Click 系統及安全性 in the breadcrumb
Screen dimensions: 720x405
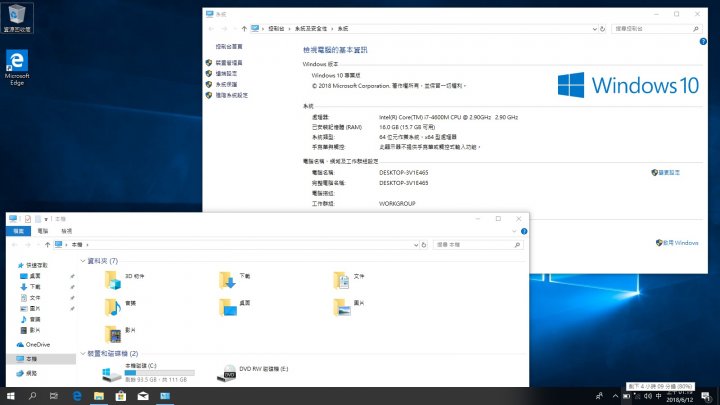click(311, 28)
